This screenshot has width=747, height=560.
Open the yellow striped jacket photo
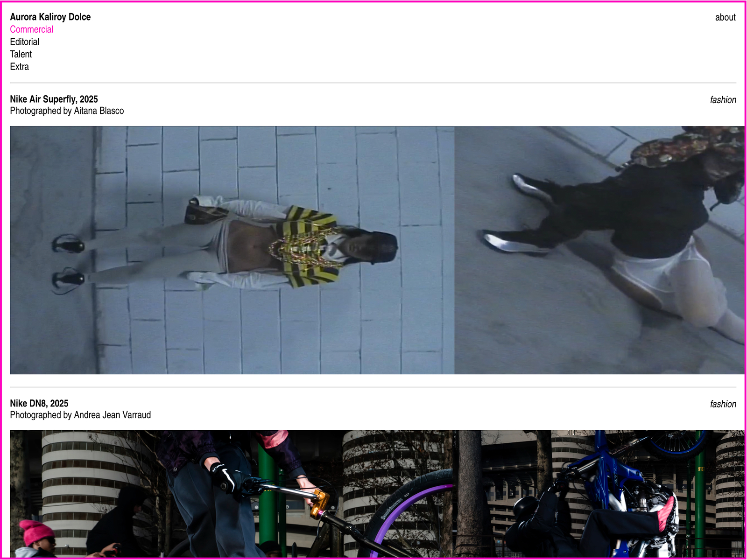click(x=232, y=250)
